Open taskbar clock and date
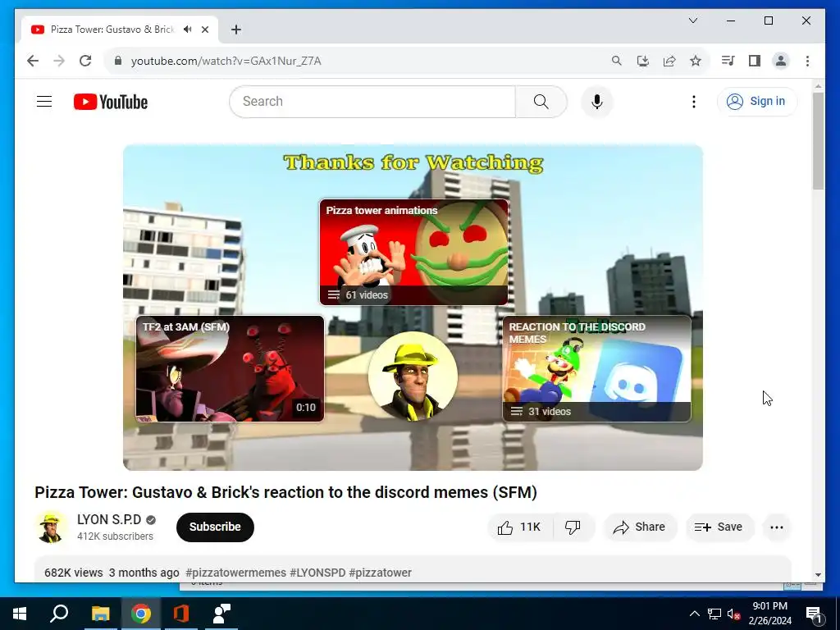The image size is (840, 630). coord(769,614)
